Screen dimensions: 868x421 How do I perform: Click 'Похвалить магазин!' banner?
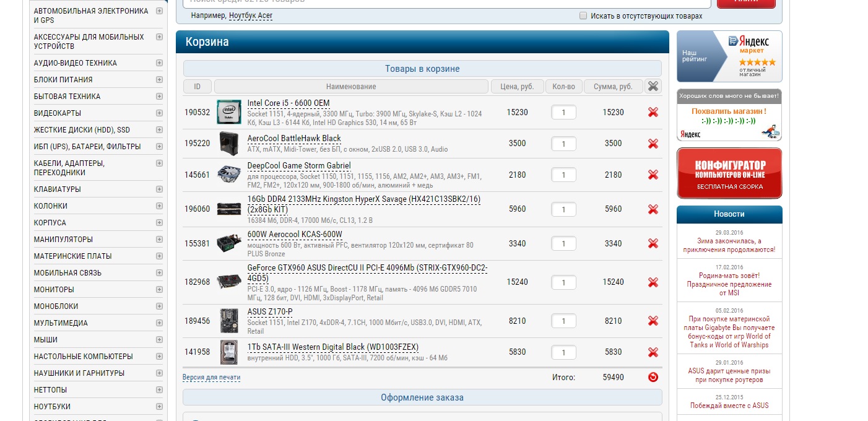coord(729,115)
